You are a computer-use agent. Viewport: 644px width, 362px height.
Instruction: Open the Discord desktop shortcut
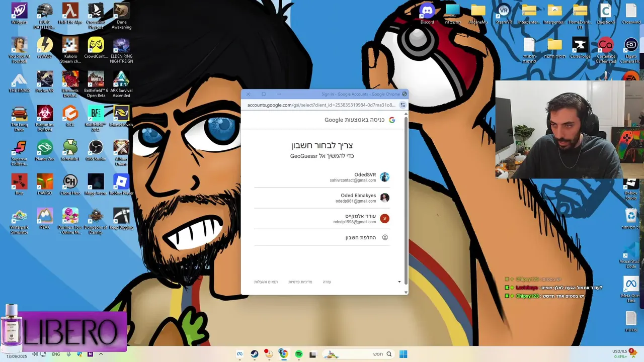(427, 14)
